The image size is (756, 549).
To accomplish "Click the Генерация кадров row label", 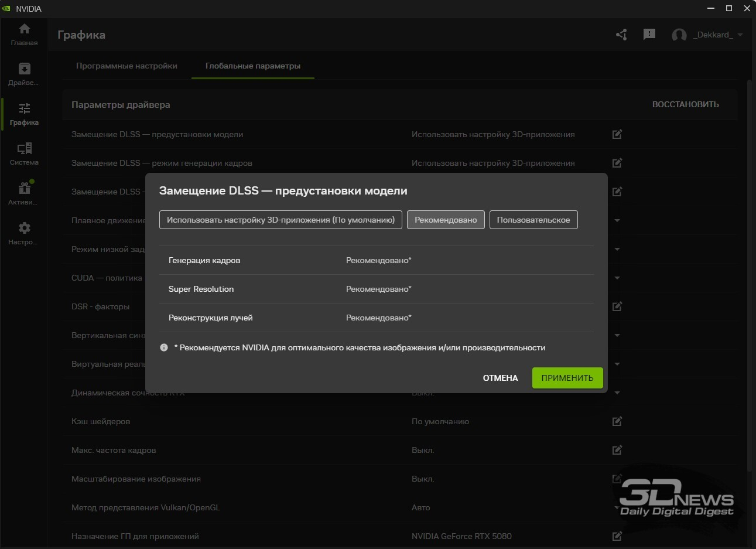I will pyautogui.click(x=204, y=260).
